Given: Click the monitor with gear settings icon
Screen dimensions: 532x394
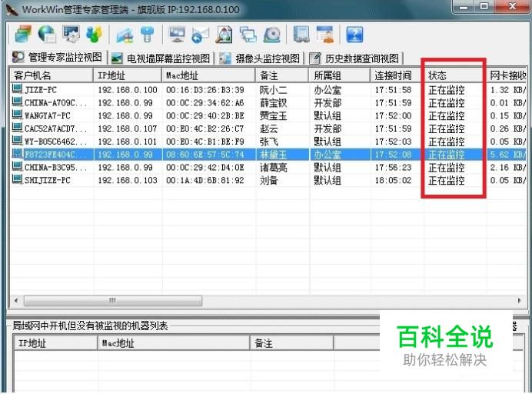Looking at the screenshot, I should click(71, 35).
